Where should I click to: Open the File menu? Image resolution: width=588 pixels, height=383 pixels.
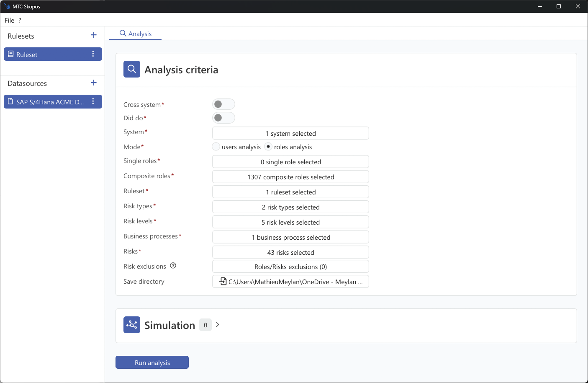[x=9, y=21]
